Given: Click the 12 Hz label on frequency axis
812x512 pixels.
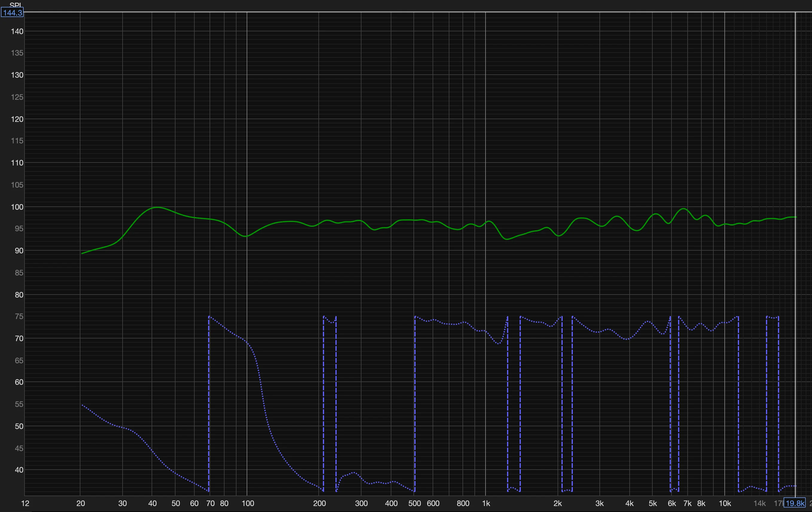Looking at the screenshot, I should (x=25, y=504).
